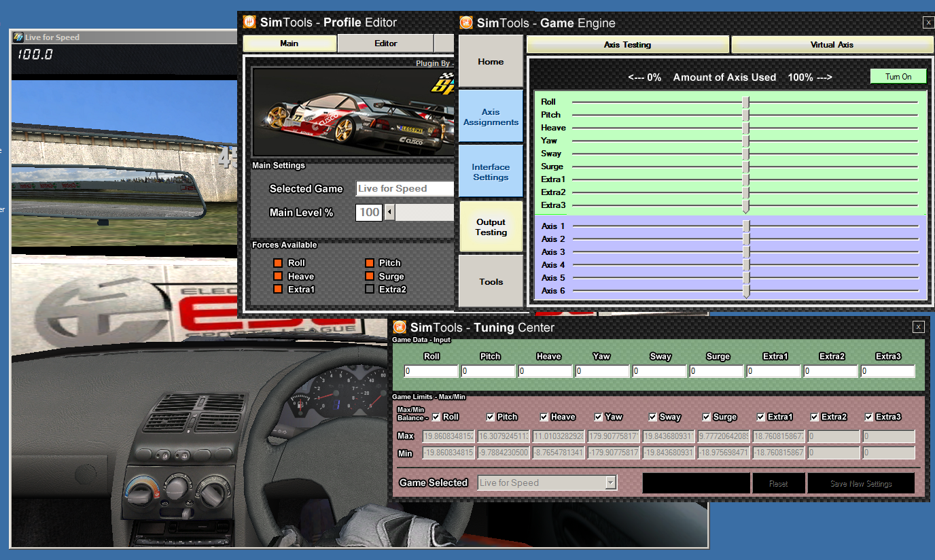Click the Yaw axis slider thumb
This screenshot has height=560, width=935.
(745, 141)
